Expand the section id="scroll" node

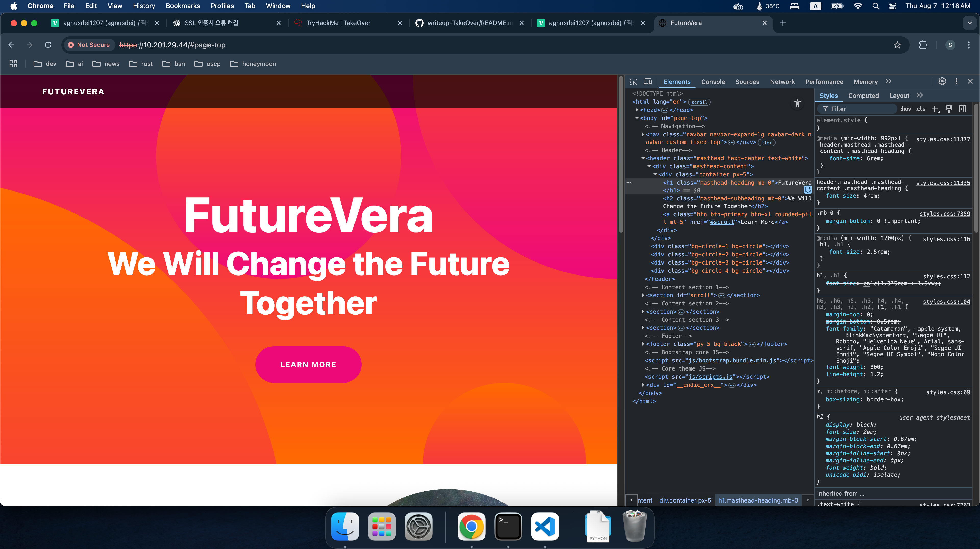[x=643, y=295]
